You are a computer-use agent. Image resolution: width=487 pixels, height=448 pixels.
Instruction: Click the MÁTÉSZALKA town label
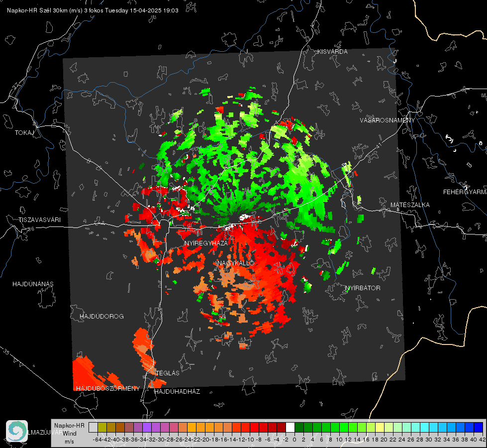click(410, 205)
